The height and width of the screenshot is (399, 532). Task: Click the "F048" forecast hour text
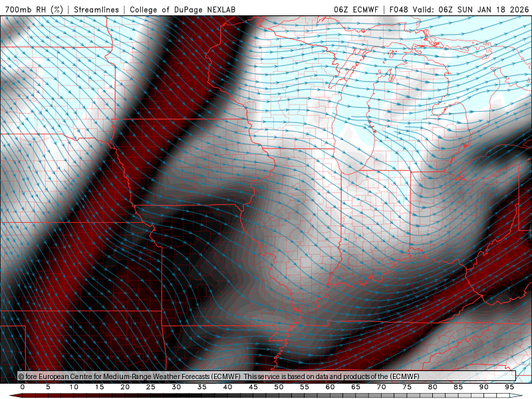tap(399, 9)
